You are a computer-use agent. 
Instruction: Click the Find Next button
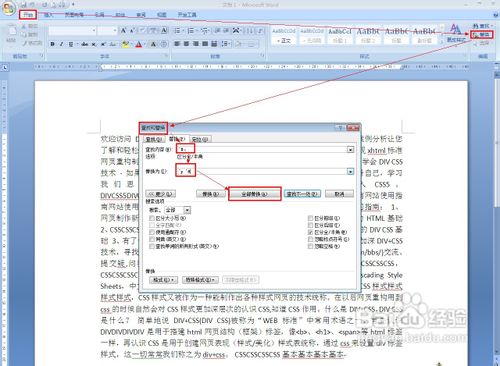[303, 194]
